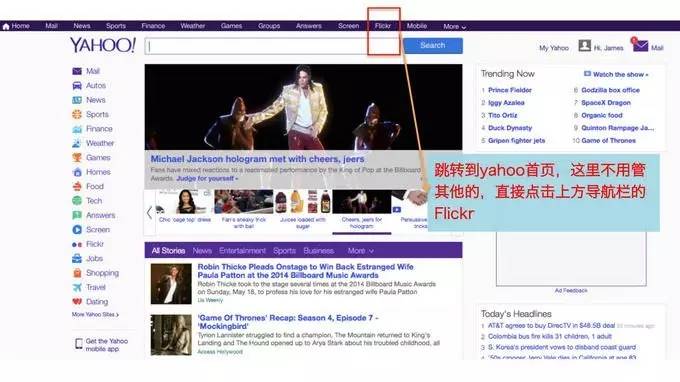Open the Mail icon in left sidebar
This screenshot has height=382, width=680.
coord(77,71)
